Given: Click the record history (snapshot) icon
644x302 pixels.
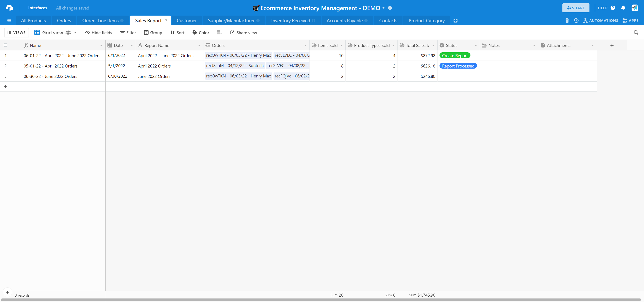Looking at the screenshot, I should [576, 21].
